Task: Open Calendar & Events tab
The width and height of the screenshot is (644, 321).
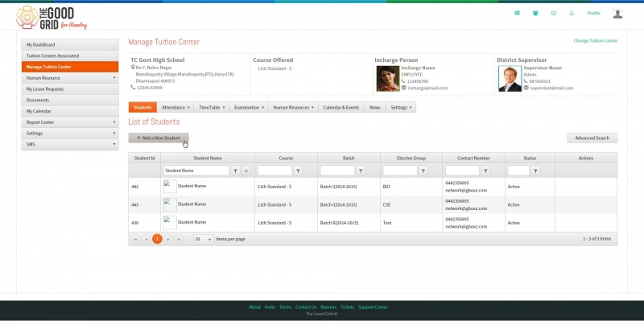Action: (x=341, y=108)
